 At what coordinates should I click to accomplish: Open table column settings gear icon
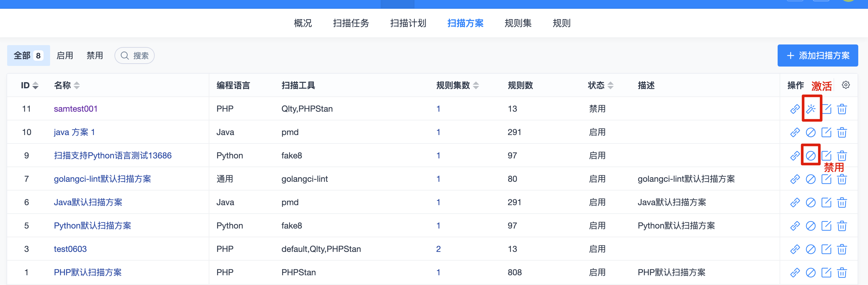click(x=846, y=85)
